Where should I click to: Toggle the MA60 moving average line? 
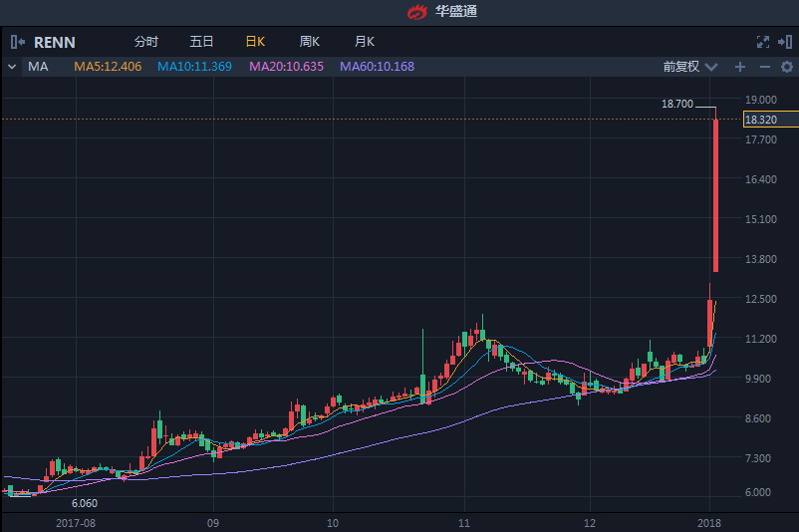pos(377,67)
